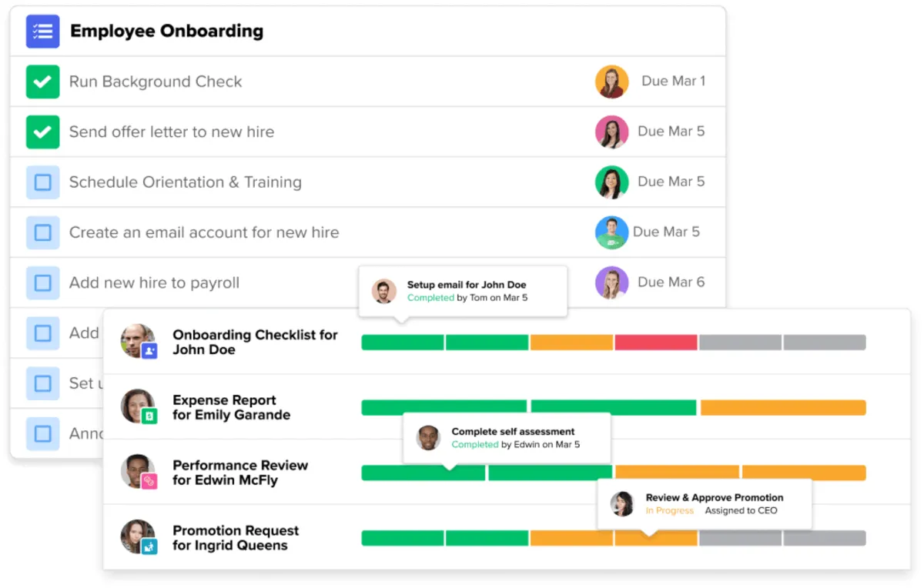
Task: Click last orange segment of Emily's expense report
Action: (783, 407)
